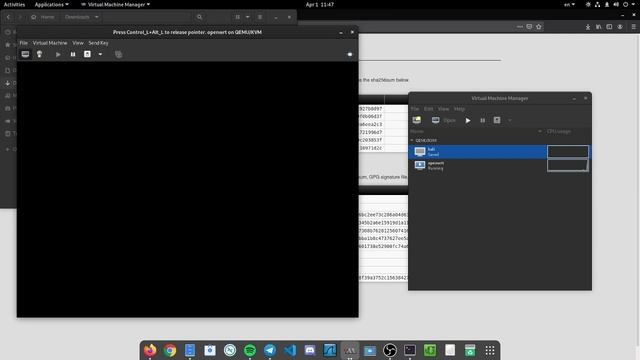Open OBS Studio from the dock

(390, 350)
